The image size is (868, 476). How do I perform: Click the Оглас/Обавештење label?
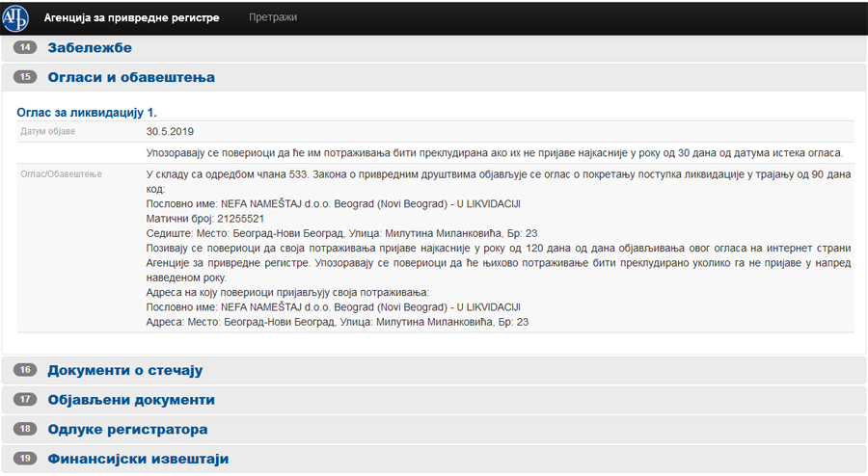(61, 174)
